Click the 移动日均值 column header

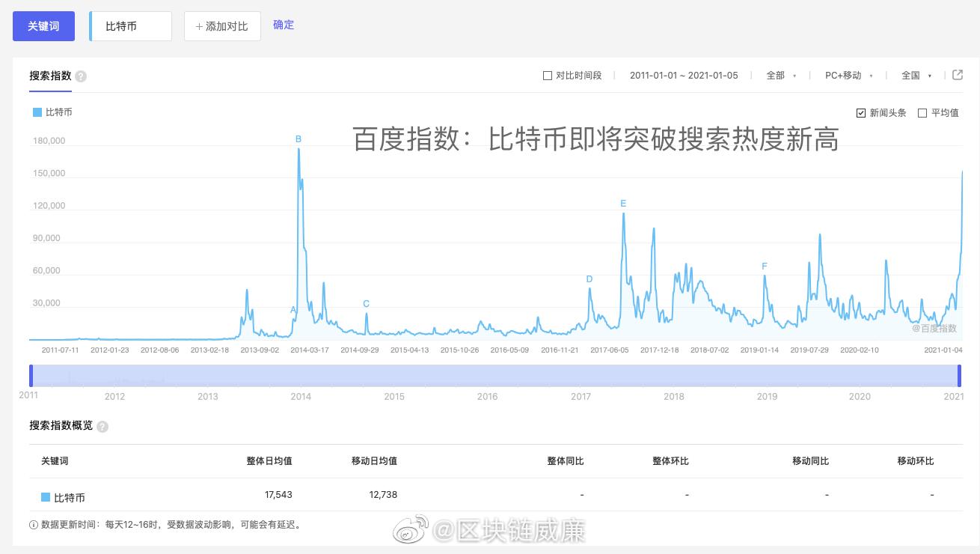pyautogui.click(x=374, y=461)
